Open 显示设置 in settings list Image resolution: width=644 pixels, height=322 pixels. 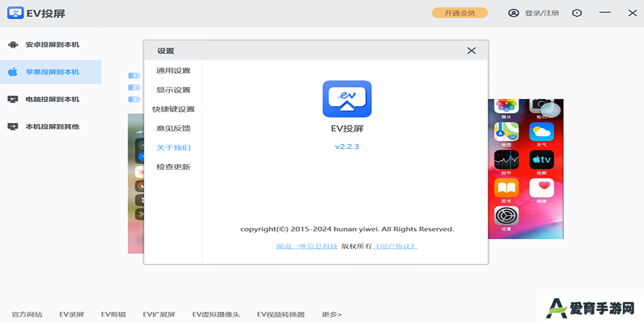(x=173, y=90)
